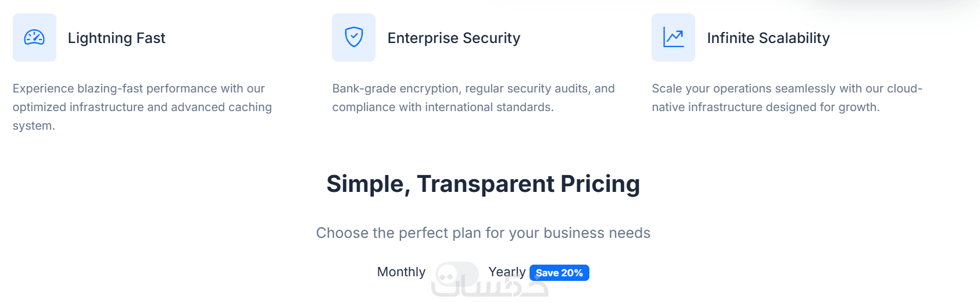Click the bank-grade encryption description text

[x=473, y=89]
